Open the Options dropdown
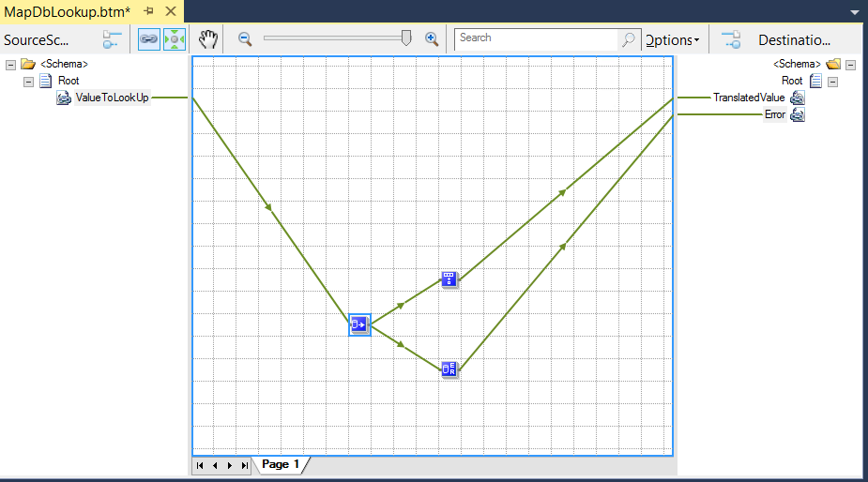This screenshot has width=868, height=482. coord(673,39)
